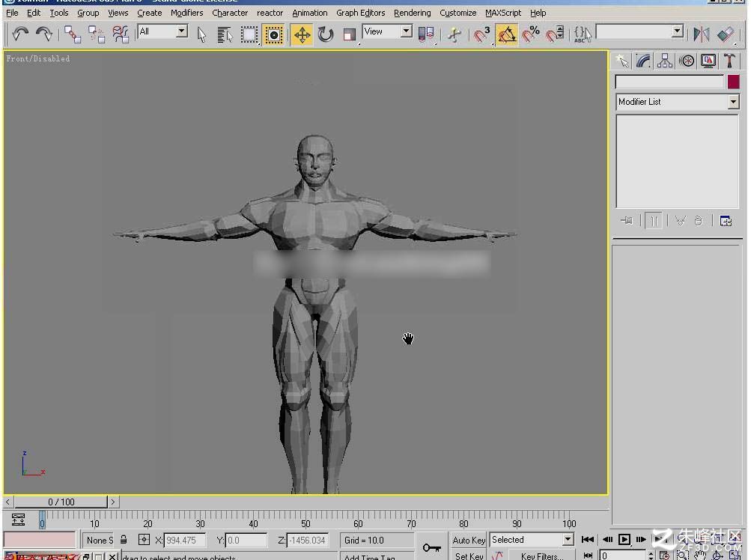Click the X coordinate field 994.475
Viewport: 751px width, 560px height.
[x=184, y=540]
